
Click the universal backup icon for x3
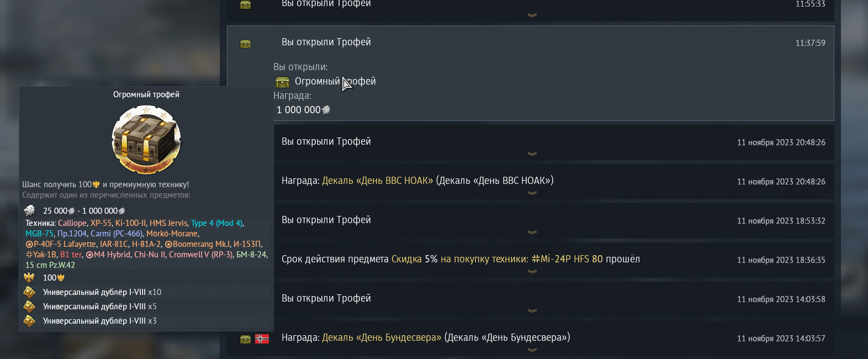tap(29, 321)
